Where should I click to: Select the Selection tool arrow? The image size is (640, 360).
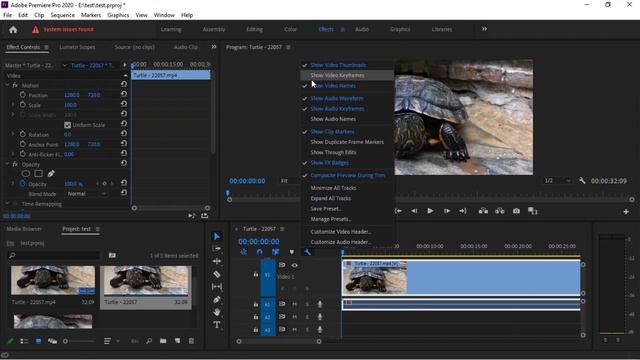217,236
